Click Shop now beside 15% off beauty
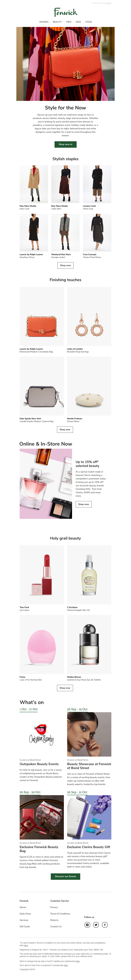Viewport: 131px width, 980px height. pyautogui.click(x=84, y=504)
